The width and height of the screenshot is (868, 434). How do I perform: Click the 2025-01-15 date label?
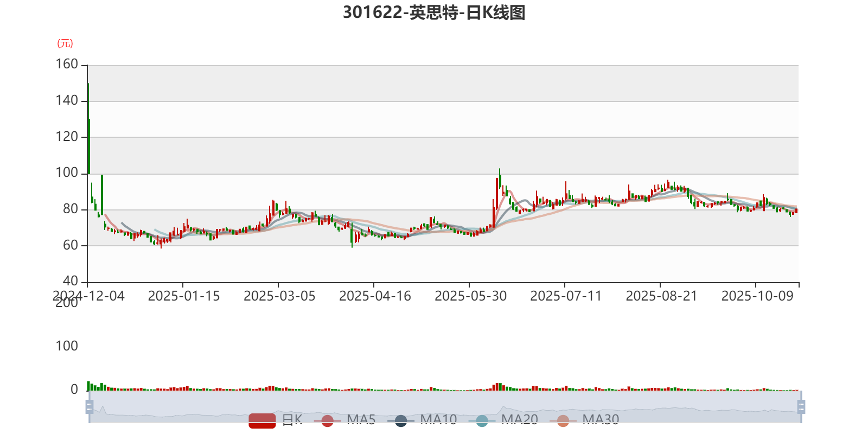click(x=184, y=296)
